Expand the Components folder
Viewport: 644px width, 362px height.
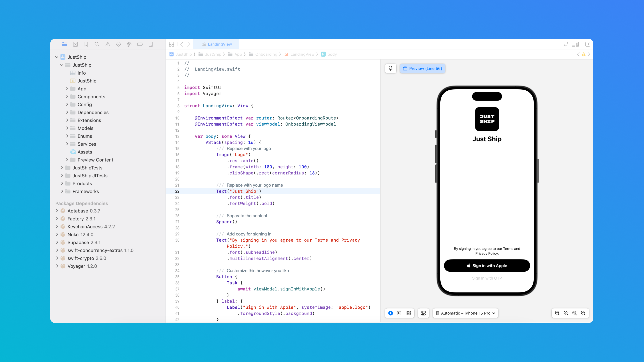(67, 97)
